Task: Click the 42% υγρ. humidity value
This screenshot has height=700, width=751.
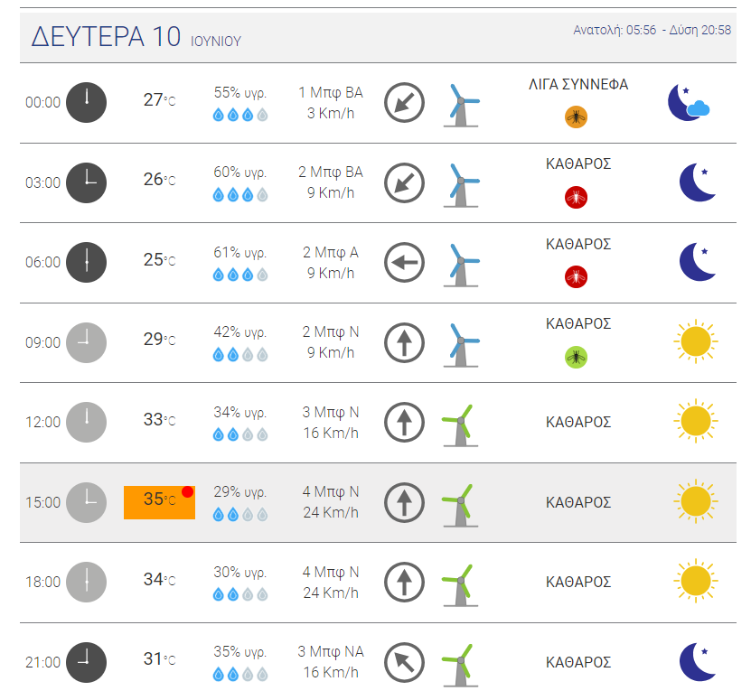Action: [x=239, y=331]
